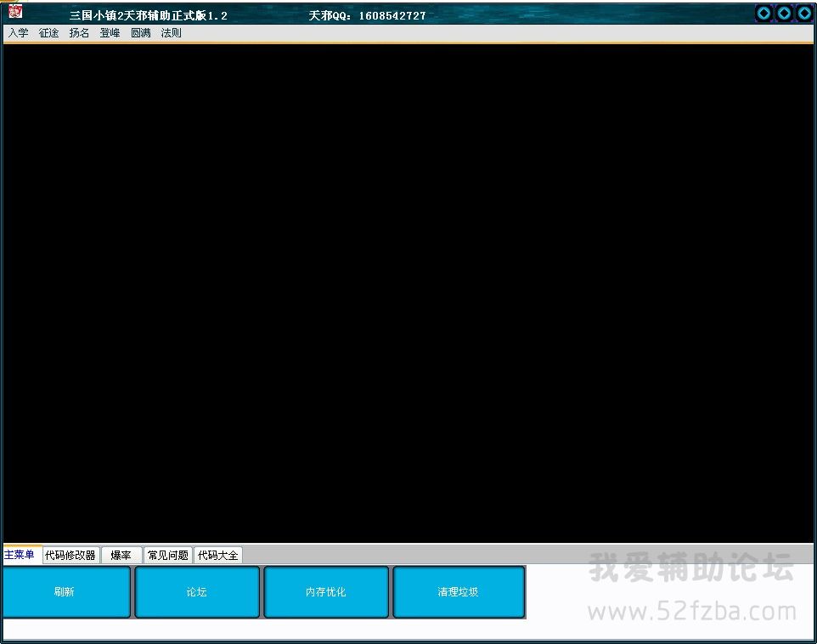This screenshot has width=817, height=644.
Task: Open the 登峰 menu
Action: click(x=110, y=33)
